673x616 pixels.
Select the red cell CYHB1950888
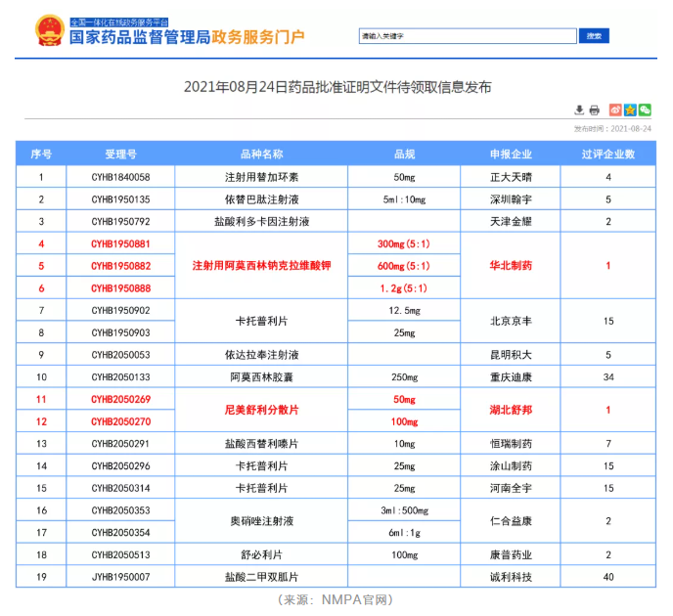(x=120, y=288)
